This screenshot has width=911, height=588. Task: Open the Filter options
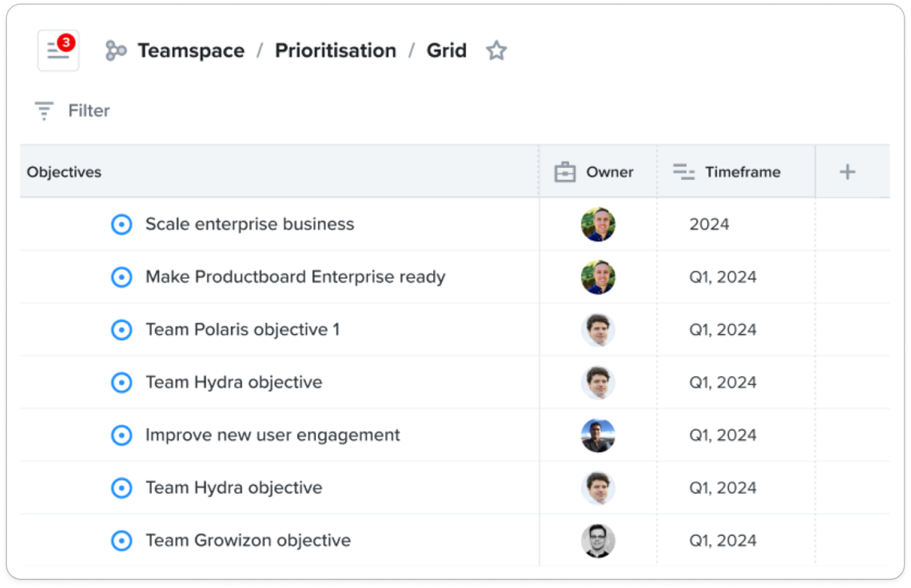point(89,111)
